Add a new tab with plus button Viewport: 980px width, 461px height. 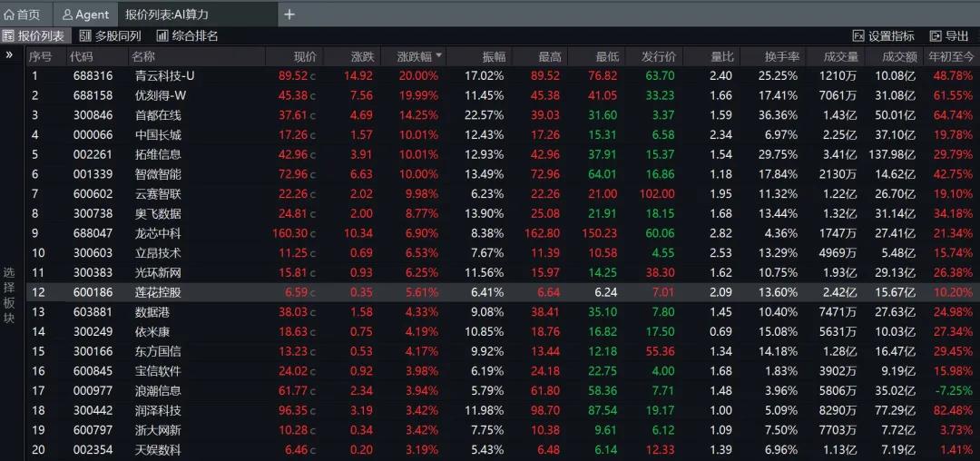tap(289, 15)
